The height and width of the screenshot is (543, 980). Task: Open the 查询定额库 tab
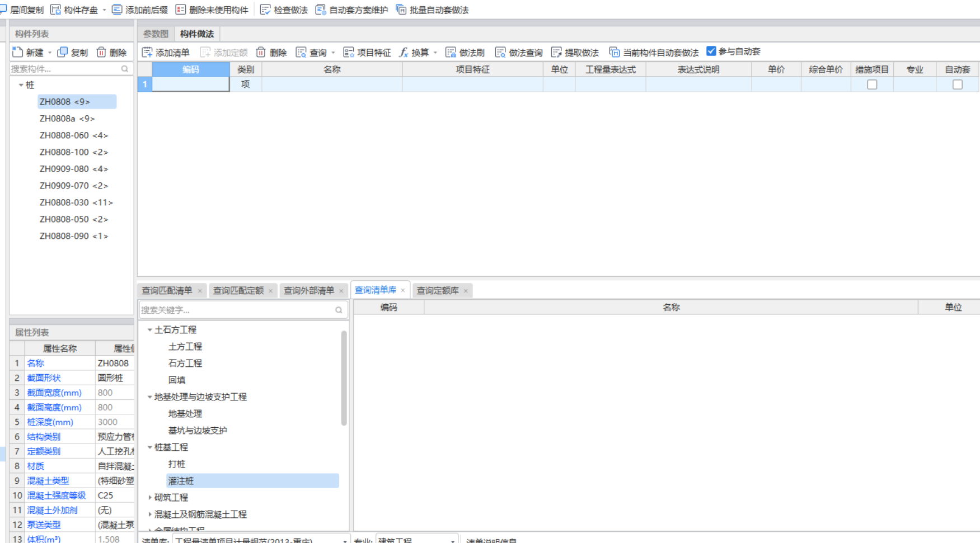coord(438,290)
